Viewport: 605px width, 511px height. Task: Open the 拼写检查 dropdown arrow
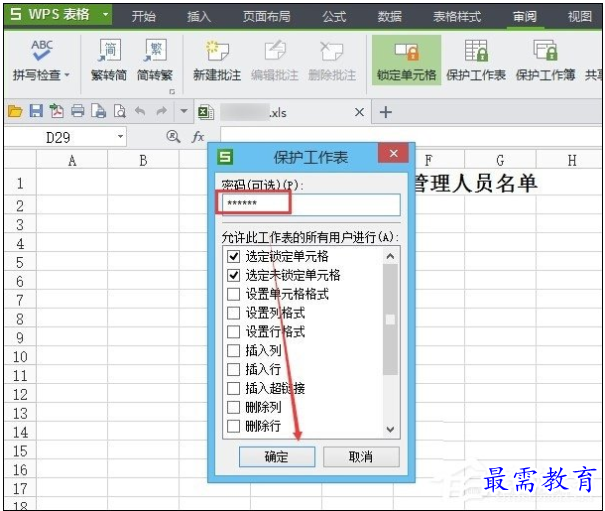click(67, 75)
